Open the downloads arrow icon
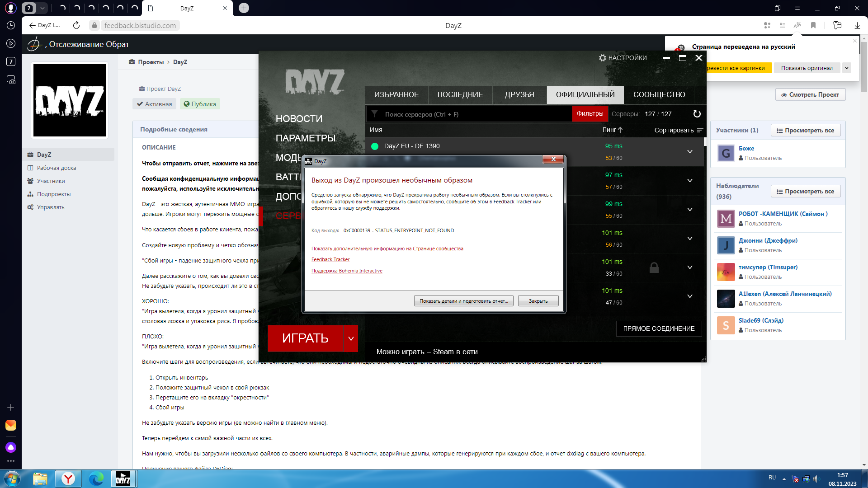The width and height of the screenshot is (868, 488). point(857,25)
